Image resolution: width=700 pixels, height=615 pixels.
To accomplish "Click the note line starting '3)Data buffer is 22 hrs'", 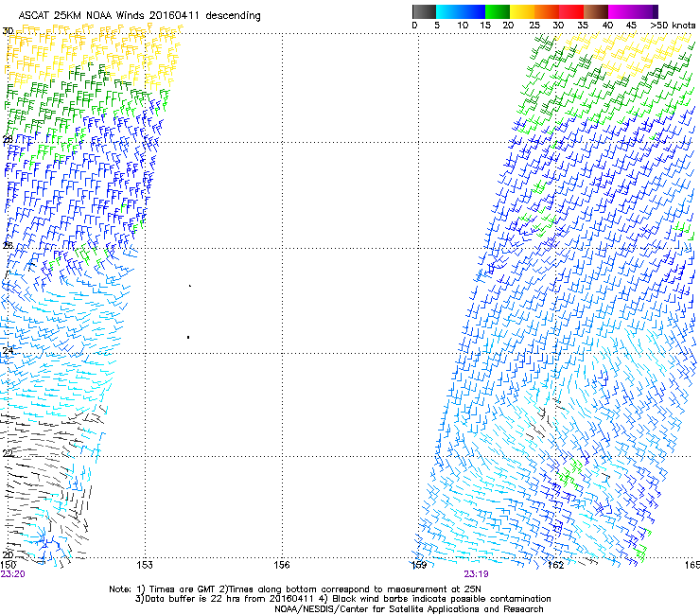I will click(342, 599).
